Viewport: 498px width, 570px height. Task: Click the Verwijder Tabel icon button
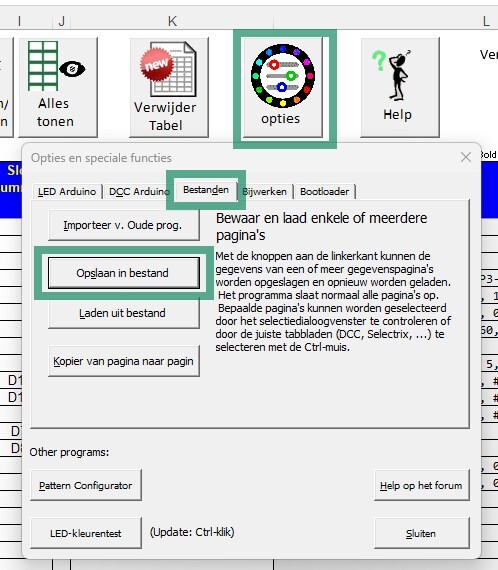pyautogui.click(x=169, y=87)
